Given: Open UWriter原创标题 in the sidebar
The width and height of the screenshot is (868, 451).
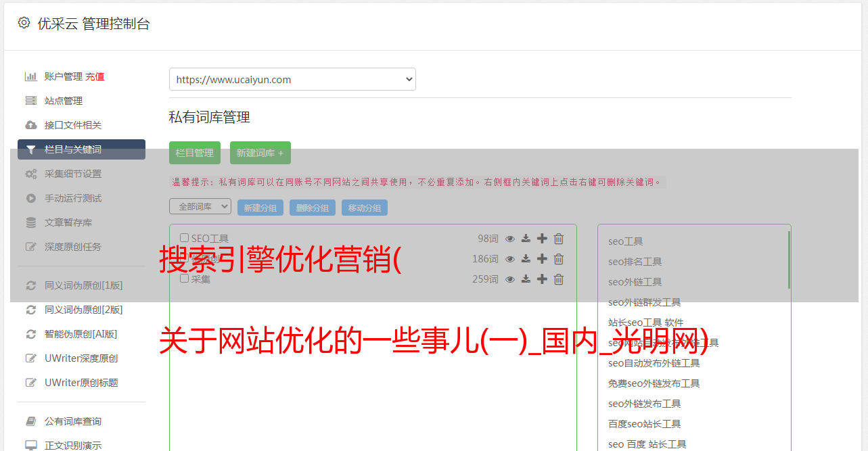Looking at the screenshot, I should pyautogui.click(x=81, y=383).
